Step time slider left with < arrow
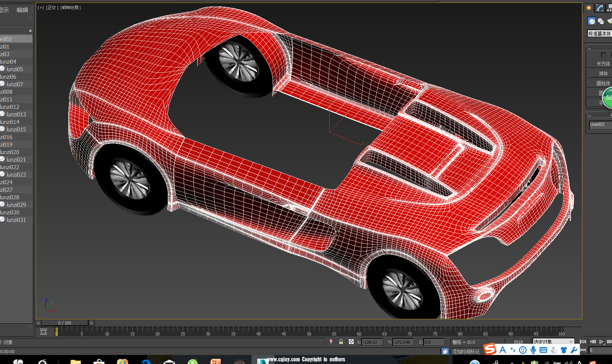 [38, 323]
